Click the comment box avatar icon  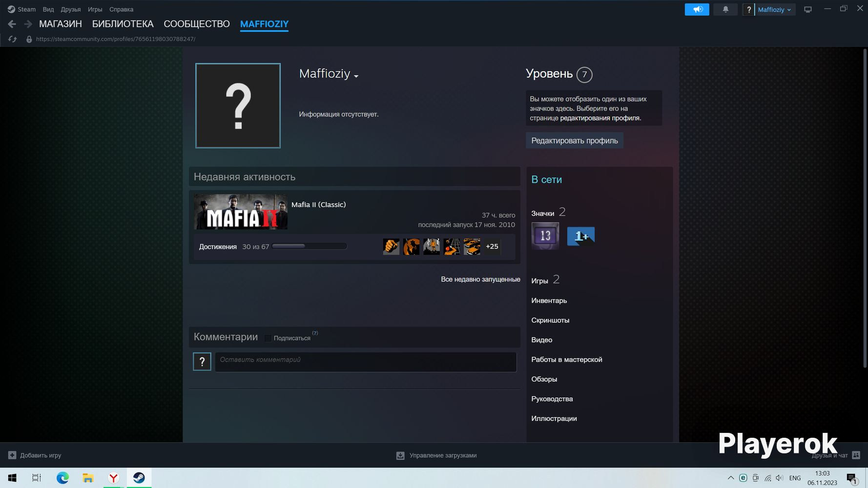pyautogui.click(x=202, y=362)
